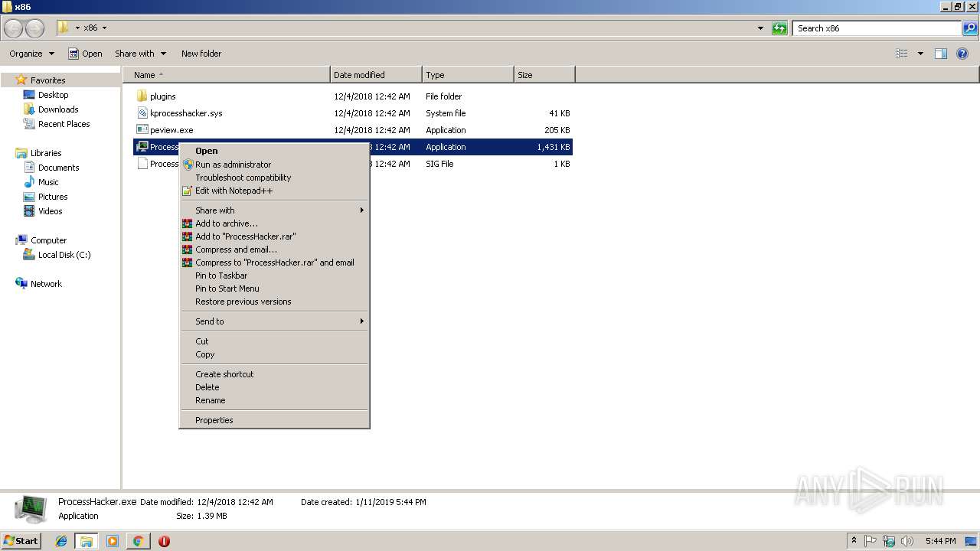
Task: Choose Pin to Start Menu
Action: (x=274, y=289)
